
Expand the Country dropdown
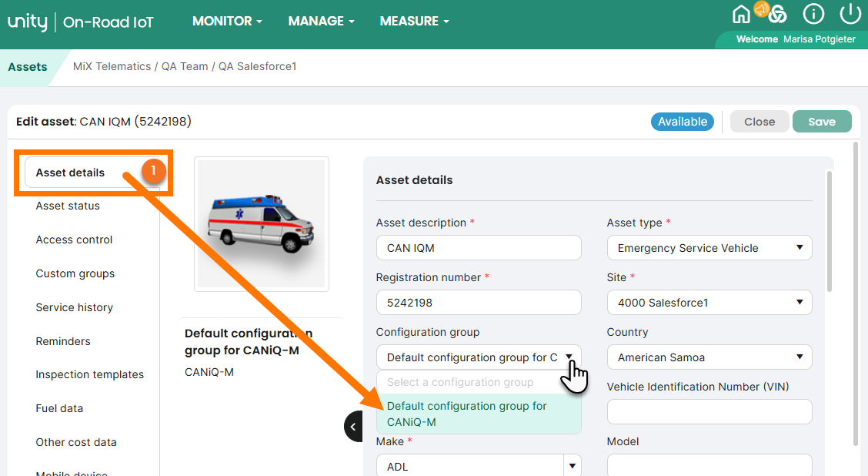click(709, 357)
